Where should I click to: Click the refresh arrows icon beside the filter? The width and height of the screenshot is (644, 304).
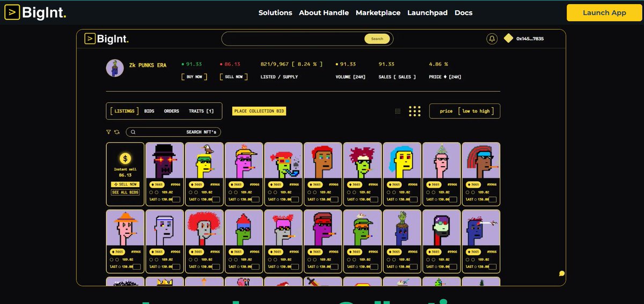[116, 132]
